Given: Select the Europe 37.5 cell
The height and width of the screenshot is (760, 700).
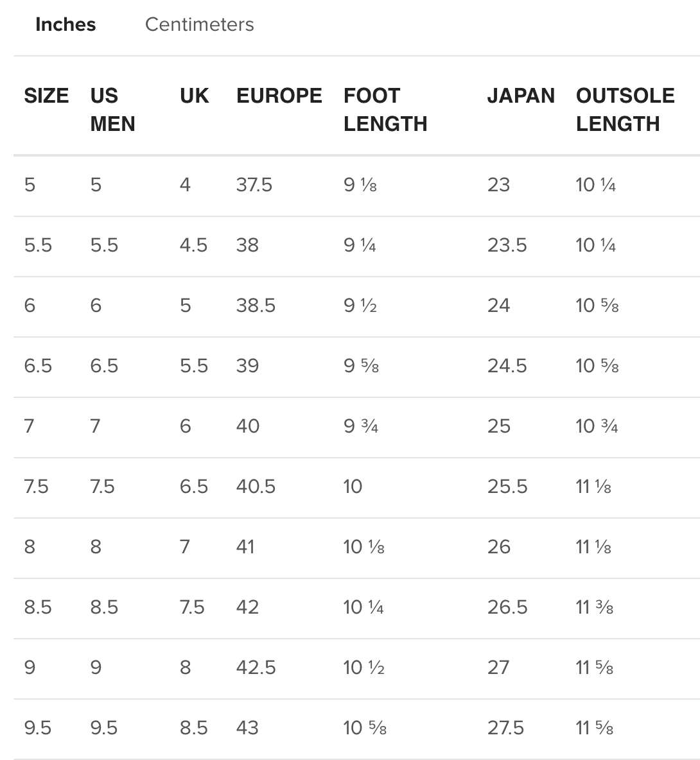Looking at the screenshot, I should pyautogui.click(x=254, y=185).
